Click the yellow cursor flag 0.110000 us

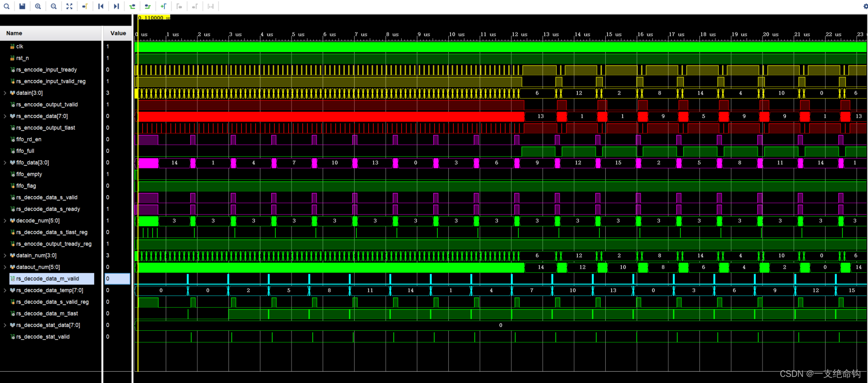click(154, 17)
